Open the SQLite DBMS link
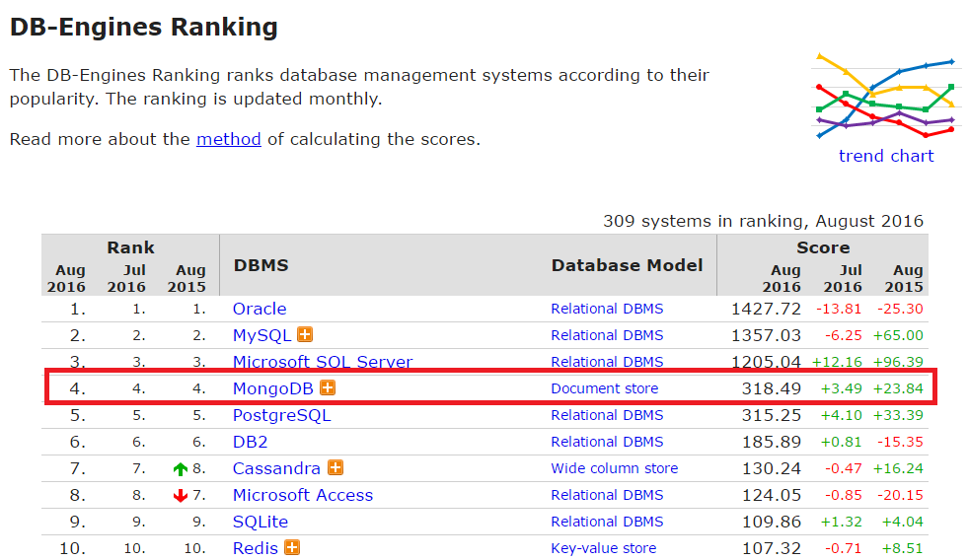This screenshot has width=969, height=560. click(261, 522)
